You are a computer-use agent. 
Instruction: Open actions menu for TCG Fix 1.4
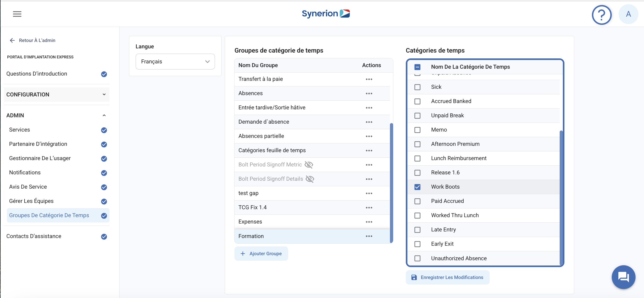point(369,208)
